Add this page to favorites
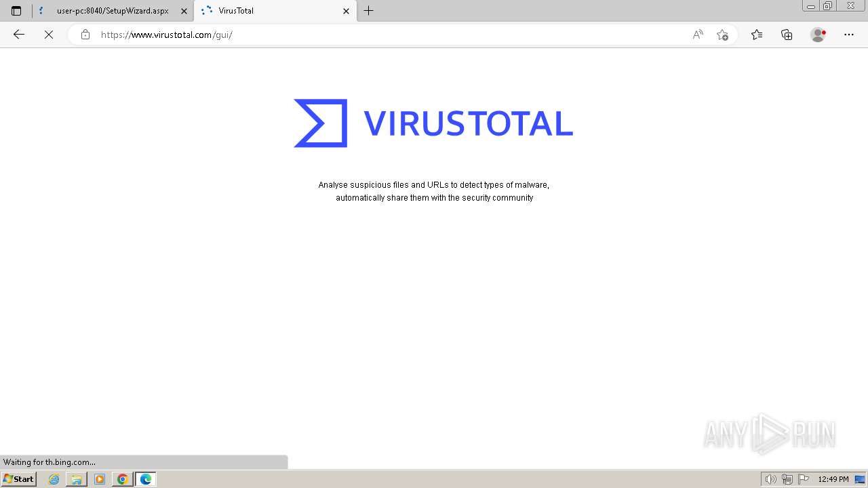This screenshot has width=868, height=488. click(x=722, y=35)
